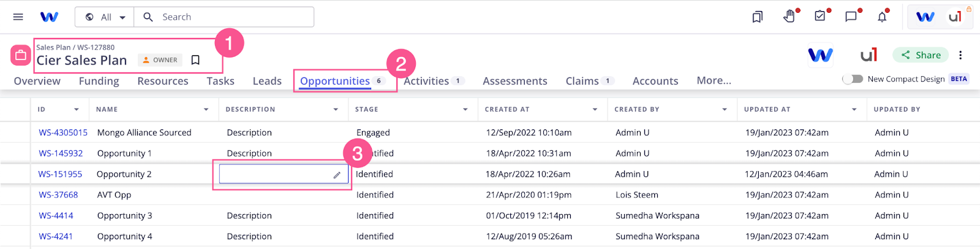Screen dimensions: 980x249
Task: Open the ID column filter dropdown
Action: coord(77,110)
